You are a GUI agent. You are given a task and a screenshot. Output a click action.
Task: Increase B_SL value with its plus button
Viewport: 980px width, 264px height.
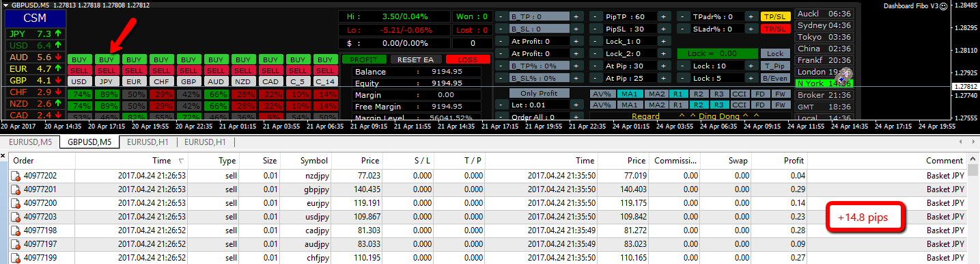click(576, 29)
